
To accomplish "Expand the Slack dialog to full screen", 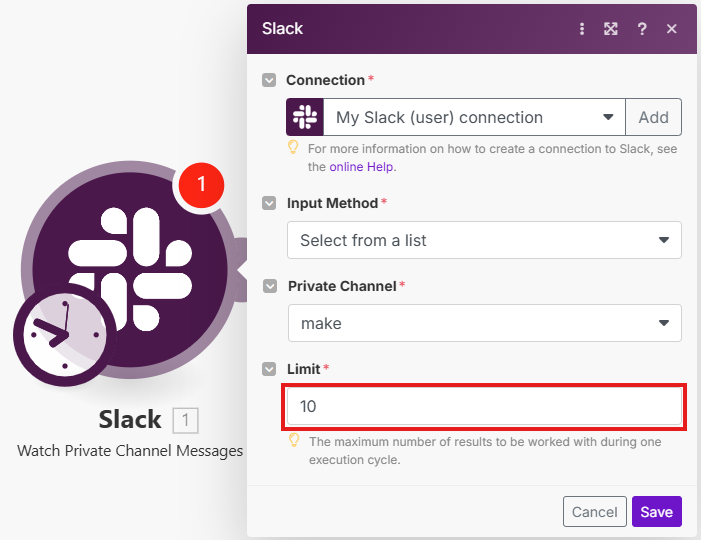I will (611, 29).
